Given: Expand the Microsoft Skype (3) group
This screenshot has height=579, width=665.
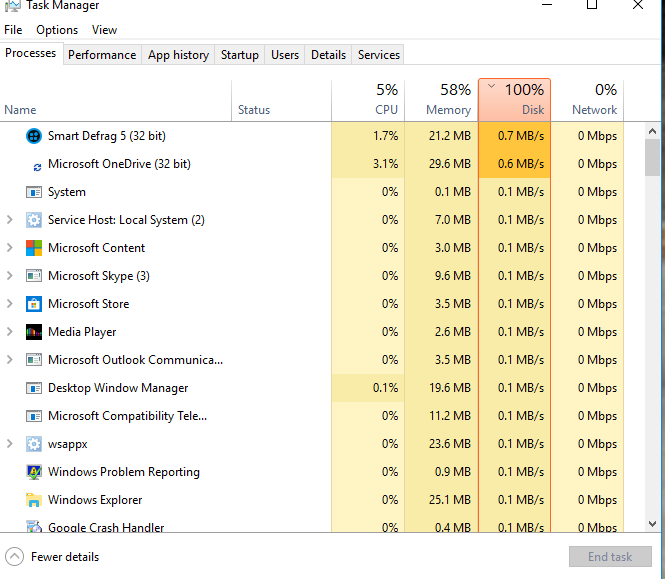Looking at the screenshot, I should click(x=10, y=276).
